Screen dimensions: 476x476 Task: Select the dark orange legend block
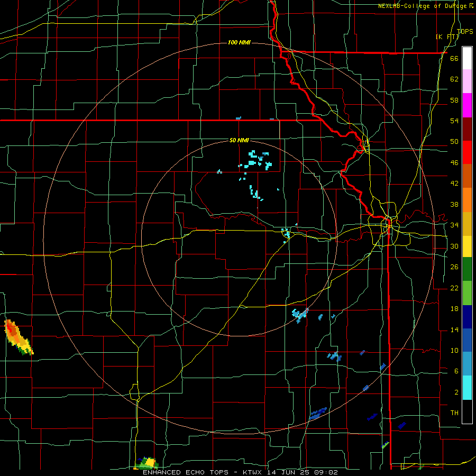[x=467, y=176]
